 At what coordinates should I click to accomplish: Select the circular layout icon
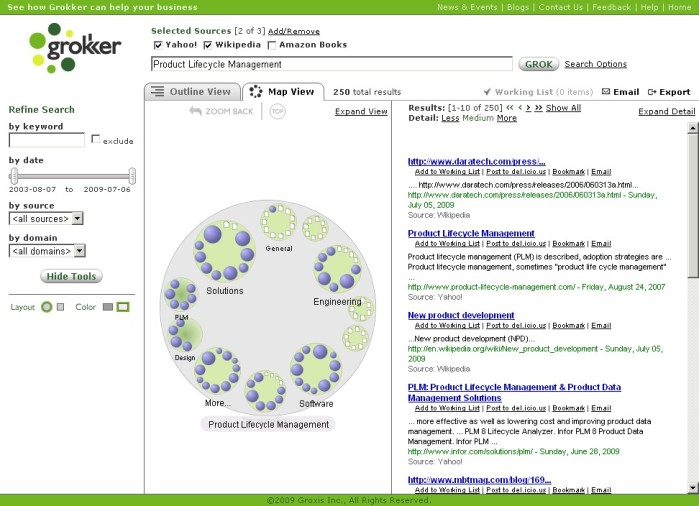46,307
